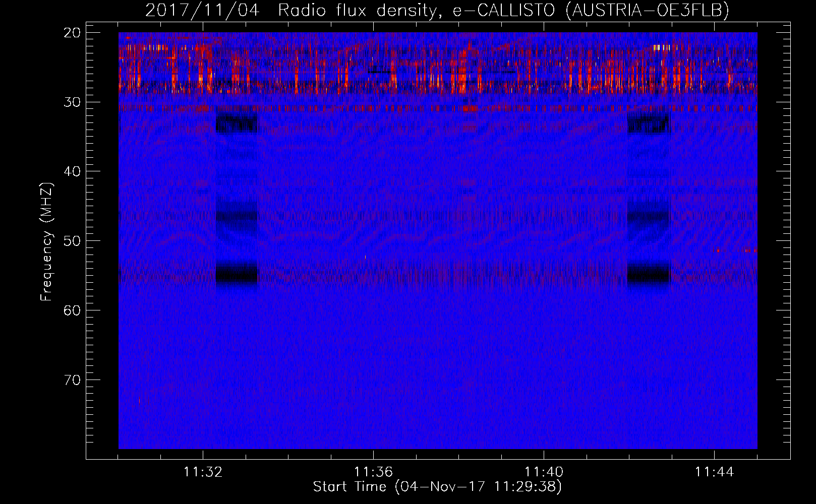Click the '20' frequency tick label
816x504 pixels.
click(73, 33)
